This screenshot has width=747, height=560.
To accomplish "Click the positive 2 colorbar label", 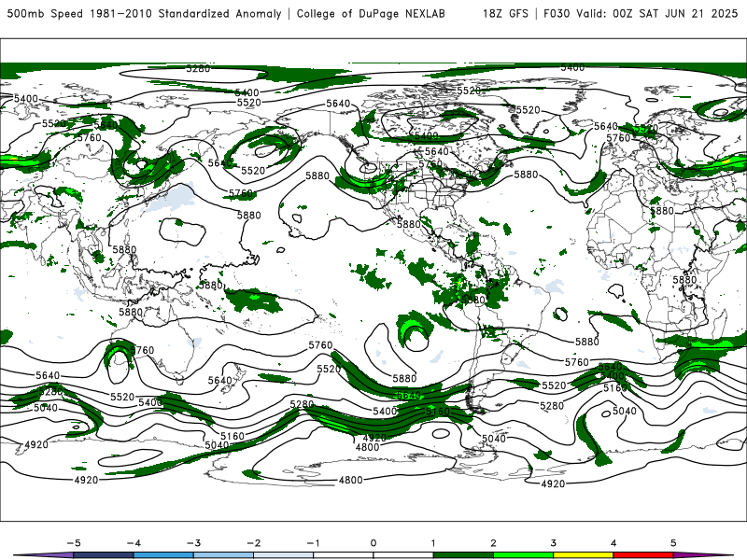I will [494, 543].
